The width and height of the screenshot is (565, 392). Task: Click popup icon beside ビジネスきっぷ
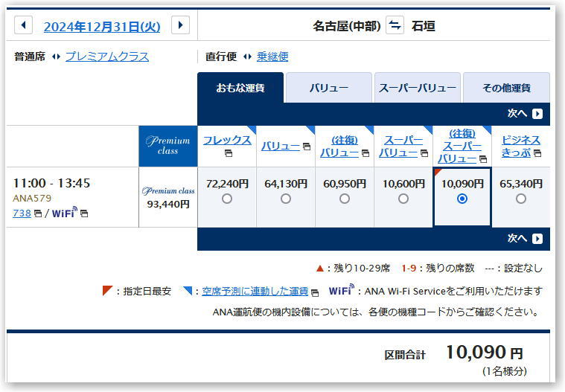[537, 154]
